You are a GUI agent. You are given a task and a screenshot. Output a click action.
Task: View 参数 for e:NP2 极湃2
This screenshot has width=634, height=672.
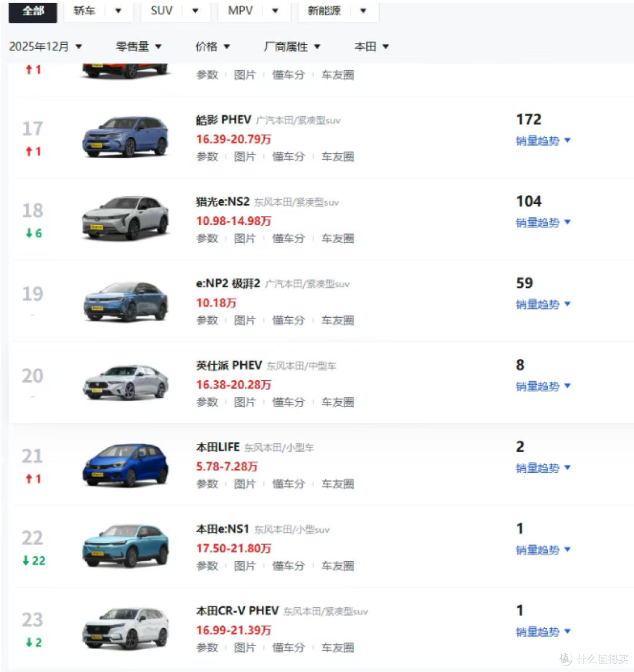pos(207,321)
